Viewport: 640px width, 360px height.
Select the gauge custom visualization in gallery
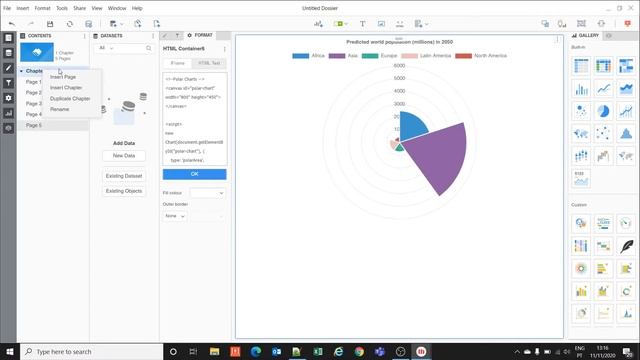coord(626,223)
